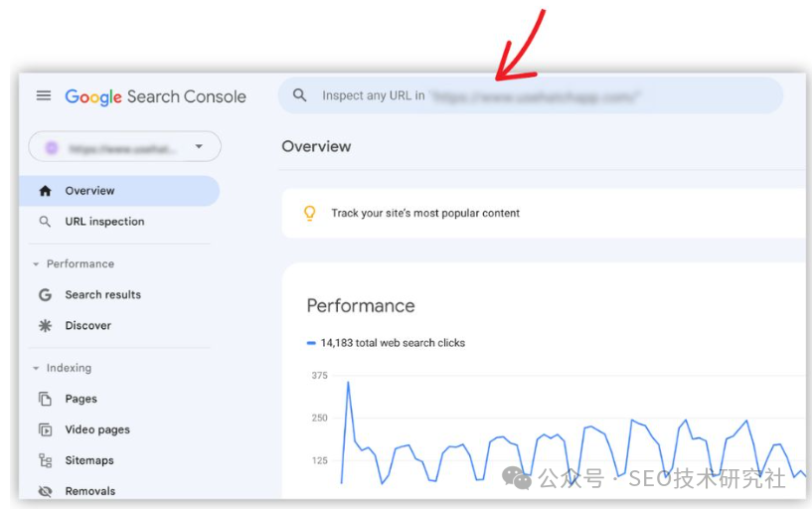Click the Removals crossed-eye icon
The image size is (812, 511).
45,491
